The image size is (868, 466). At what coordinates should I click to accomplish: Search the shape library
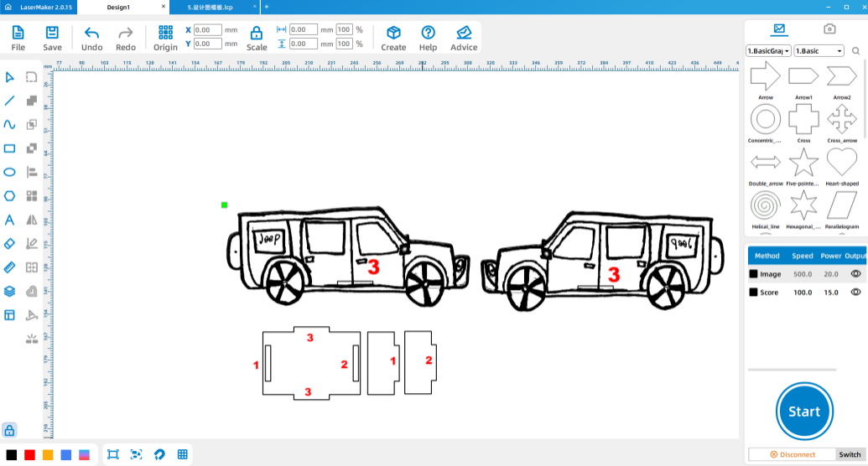coord(855,51)
